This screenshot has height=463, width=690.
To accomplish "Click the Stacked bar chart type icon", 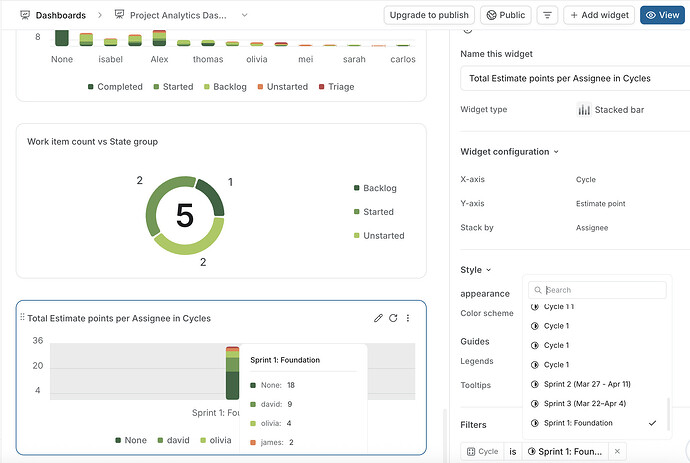I will pyautogui.click(x=584, y=110).
